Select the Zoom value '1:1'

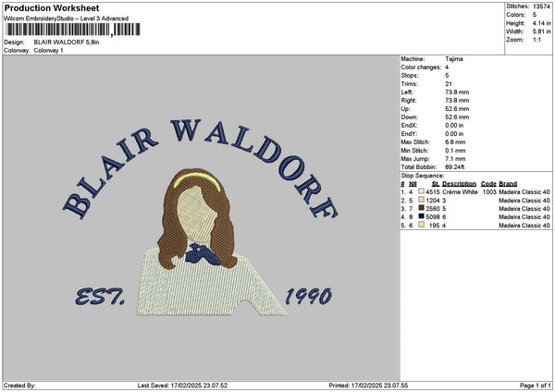click(536, 40)
